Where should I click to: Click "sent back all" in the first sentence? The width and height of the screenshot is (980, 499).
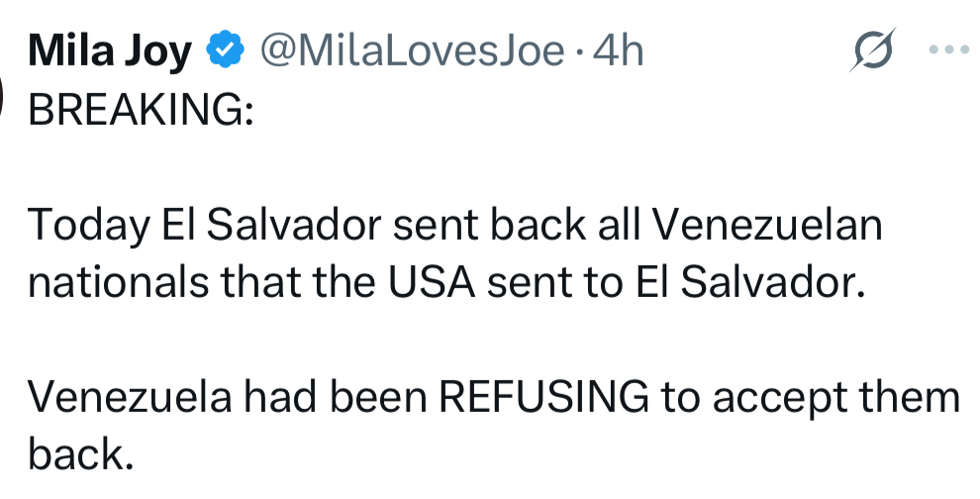point(516,227)
